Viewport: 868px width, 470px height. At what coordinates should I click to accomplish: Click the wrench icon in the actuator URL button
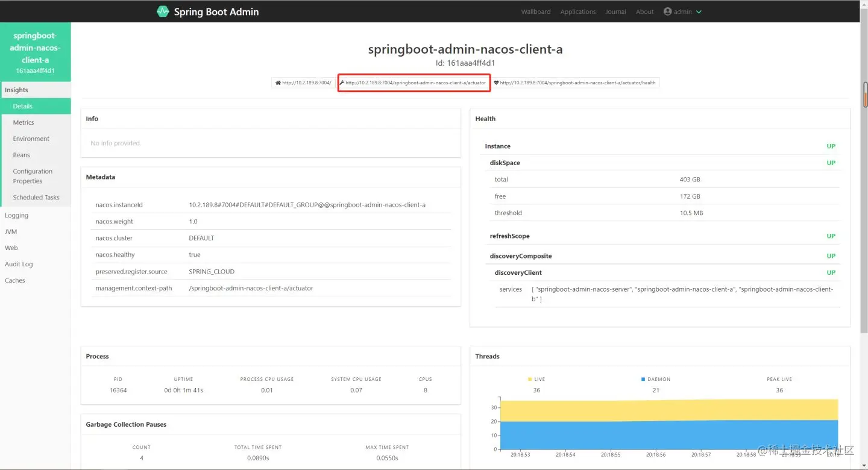[342, 83]
